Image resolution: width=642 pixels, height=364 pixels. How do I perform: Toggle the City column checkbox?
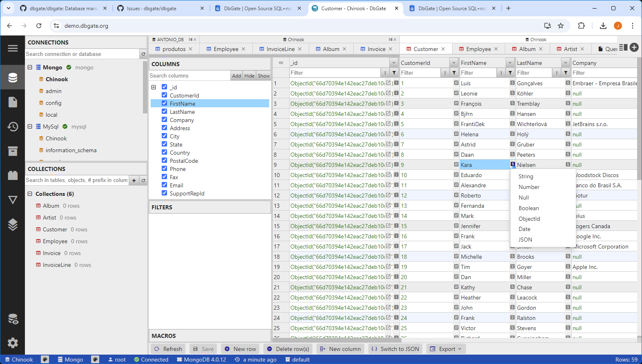(x=164, y=136)
